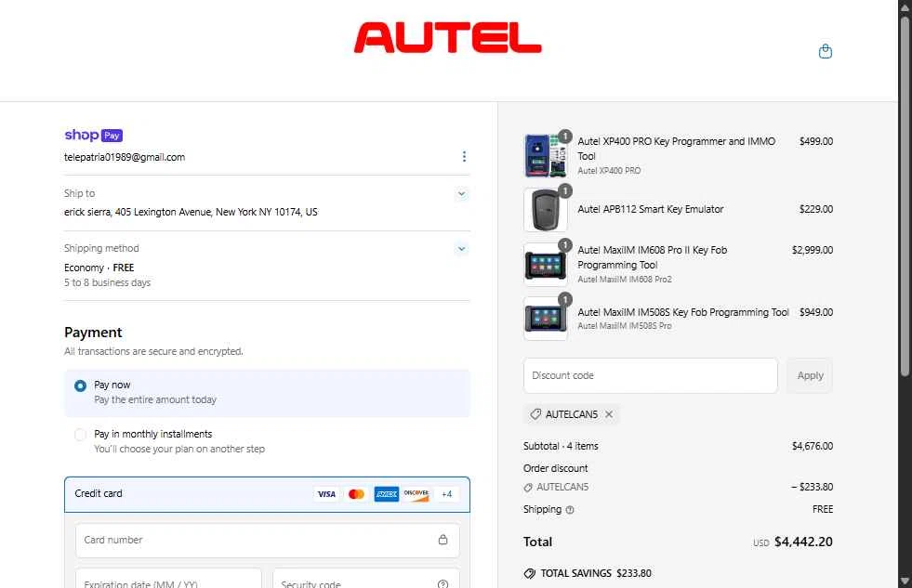912x588 pixels.
Task: Click Autel APB112 Smart Key Emulator name
Action: coord(650,209)
